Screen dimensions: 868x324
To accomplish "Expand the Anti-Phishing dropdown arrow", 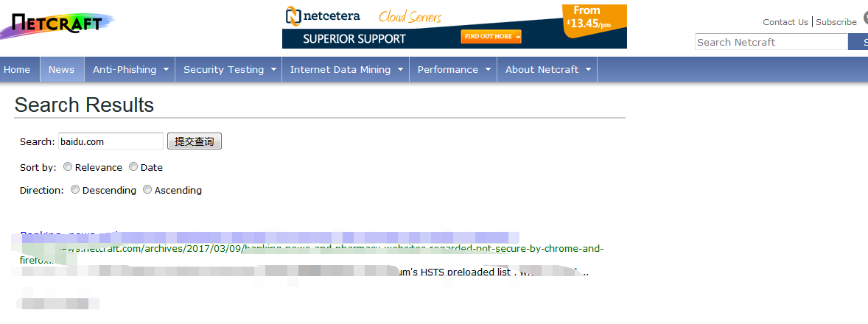I will click(166, 70).
